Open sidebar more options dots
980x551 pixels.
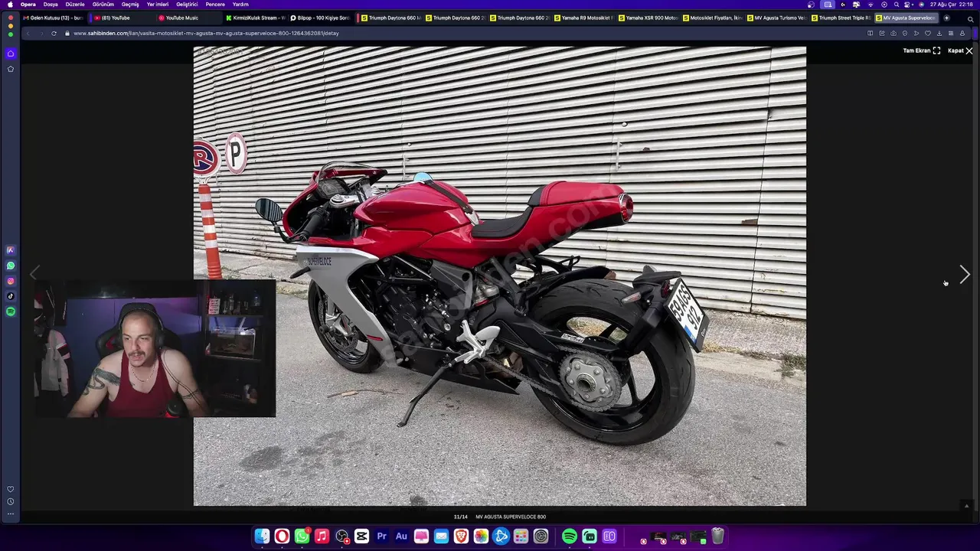(x=11, y=514)
